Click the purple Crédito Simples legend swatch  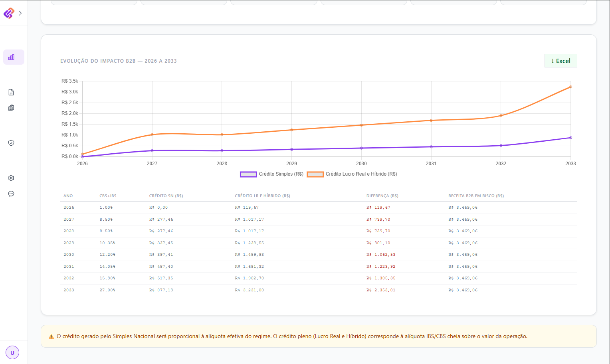coord(248,174)
